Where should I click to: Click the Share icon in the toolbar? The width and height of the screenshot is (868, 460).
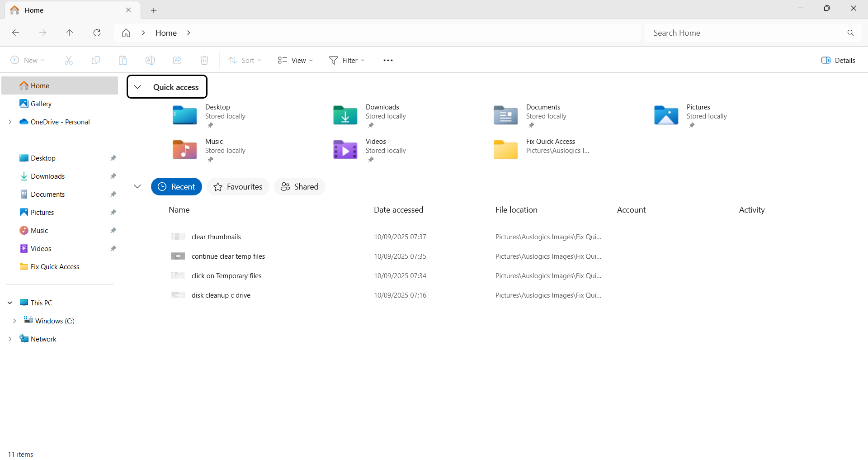(x=177, y=60)
